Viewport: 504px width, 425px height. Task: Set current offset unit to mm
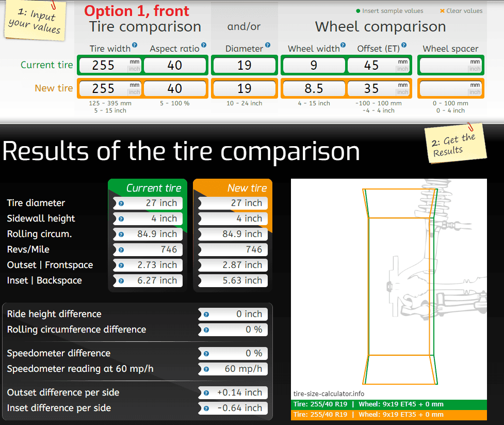[402, 62]
